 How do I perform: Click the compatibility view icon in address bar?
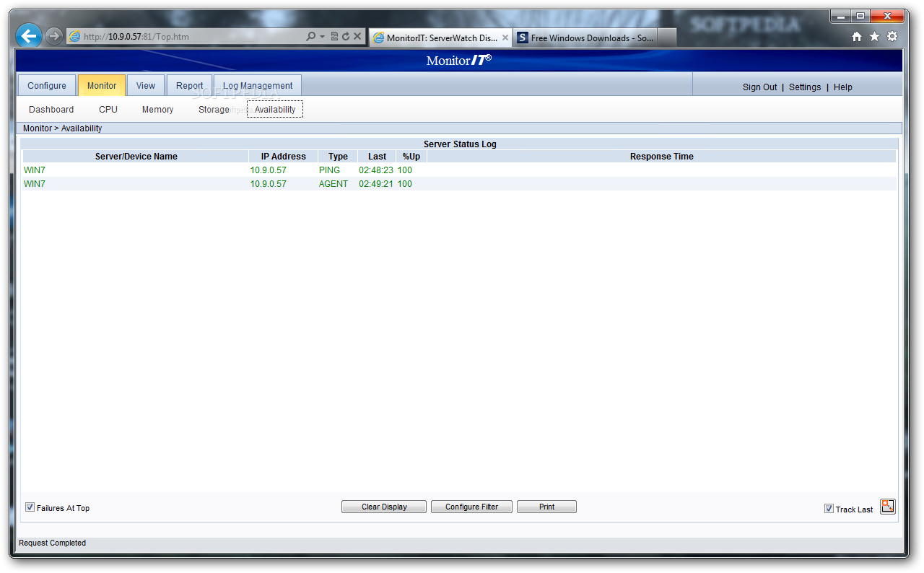334,36
